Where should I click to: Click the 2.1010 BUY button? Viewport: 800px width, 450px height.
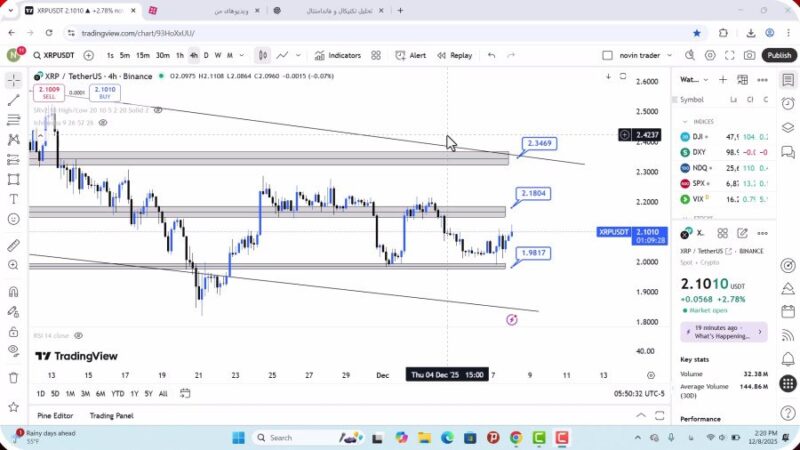pyautogui.click(x=105, y=93)
